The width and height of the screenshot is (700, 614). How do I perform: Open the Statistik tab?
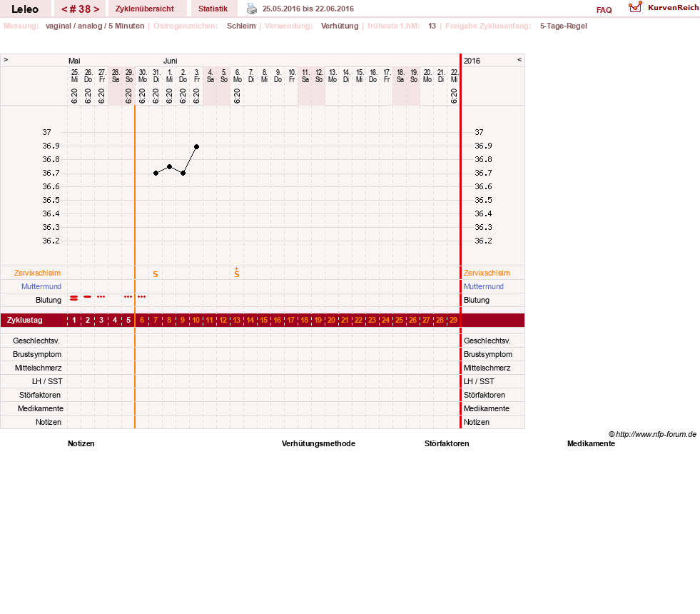[x=213, y=9]
